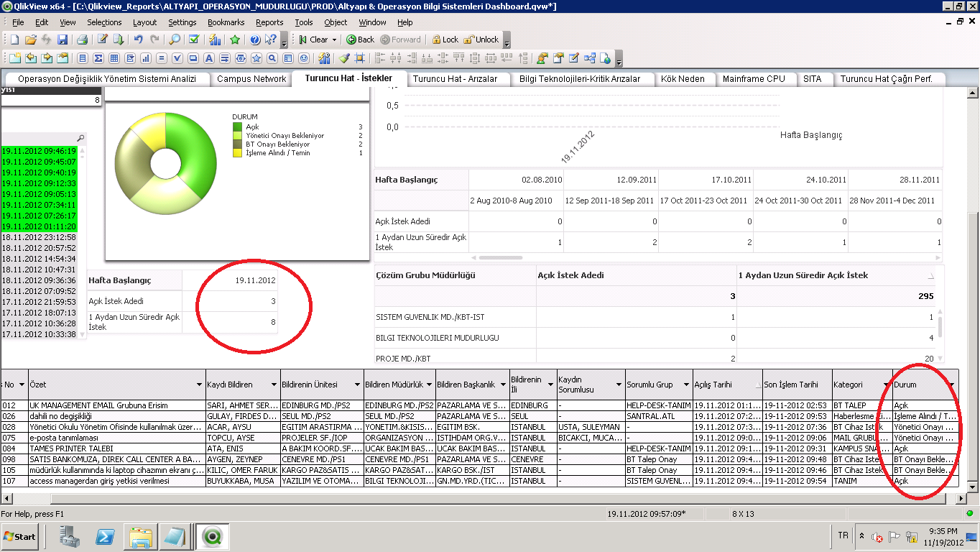
Task: Create a Search Object in the design toolbar
Action: point(272,58)
